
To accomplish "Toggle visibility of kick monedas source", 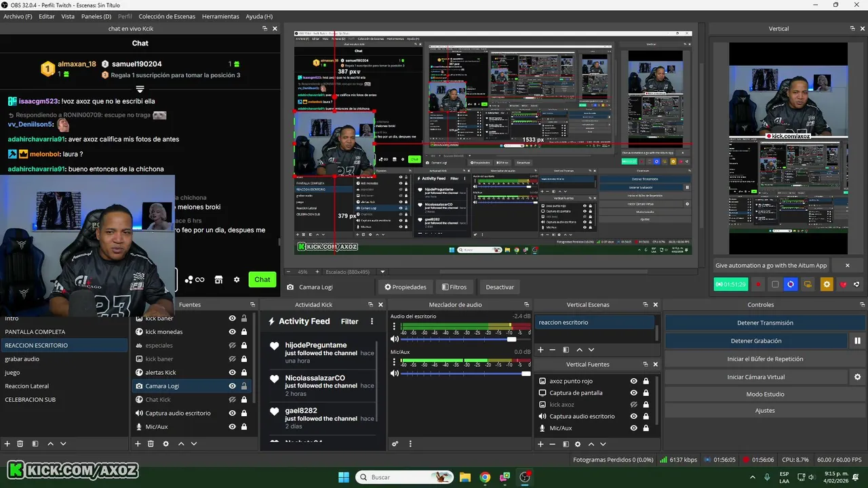I will [233, 331].
